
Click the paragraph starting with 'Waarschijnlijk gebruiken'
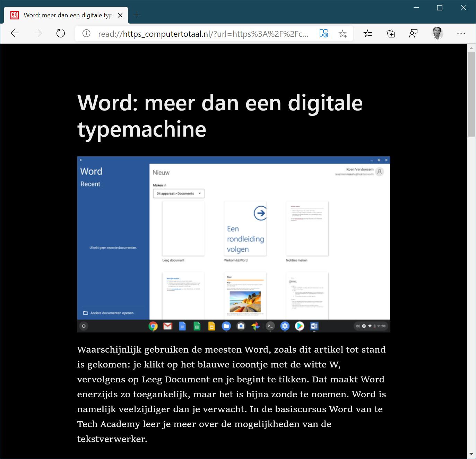point(232,394)
